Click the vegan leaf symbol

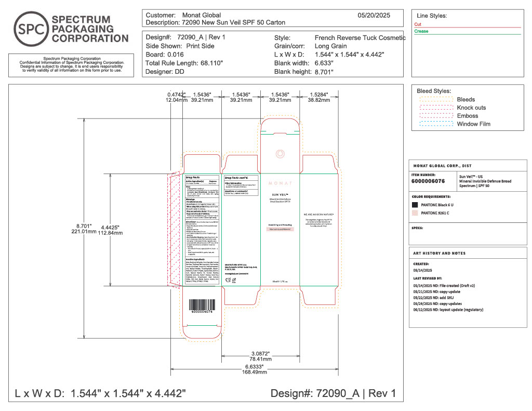234,280
